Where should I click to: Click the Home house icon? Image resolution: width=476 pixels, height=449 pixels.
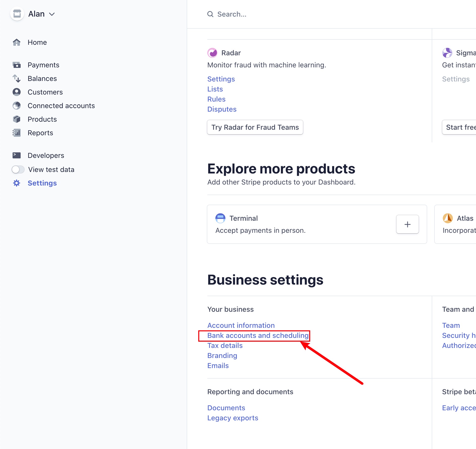point(17,42)
